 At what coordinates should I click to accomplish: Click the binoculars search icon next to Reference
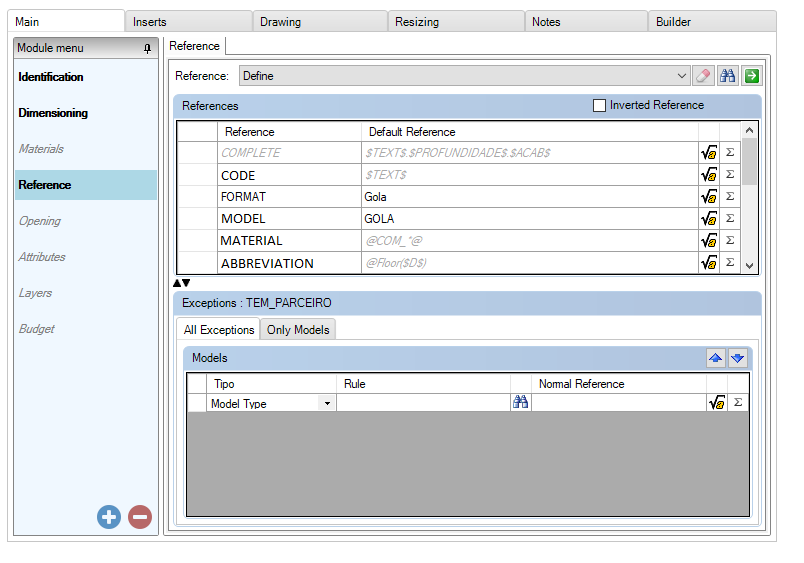[x=728, y=76]
